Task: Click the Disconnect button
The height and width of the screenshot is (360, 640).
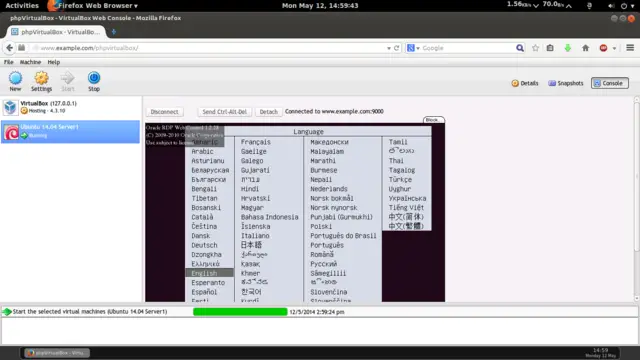Action: point(164,112)
